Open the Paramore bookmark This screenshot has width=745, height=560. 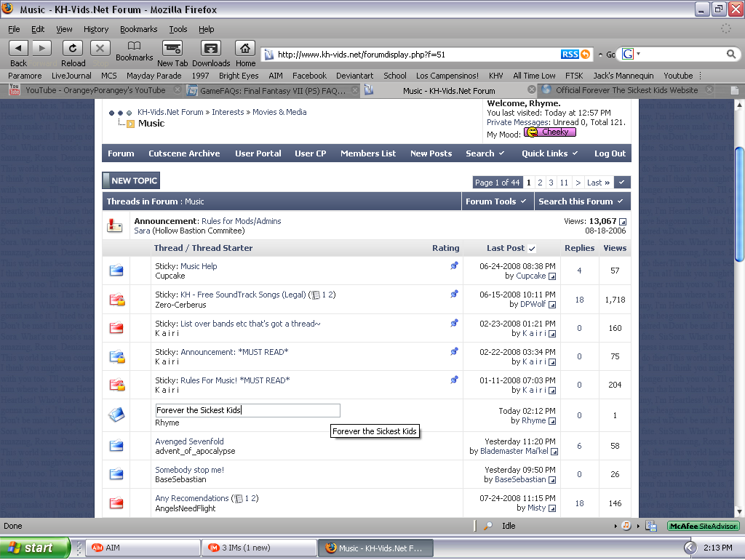pyautogui.click(x=25, y=76)
